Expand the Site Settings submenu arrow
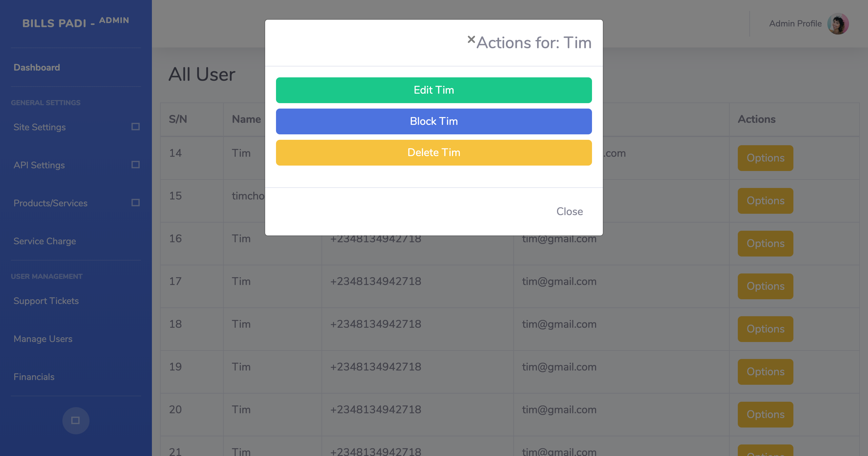868x456 pixels. 136,127
